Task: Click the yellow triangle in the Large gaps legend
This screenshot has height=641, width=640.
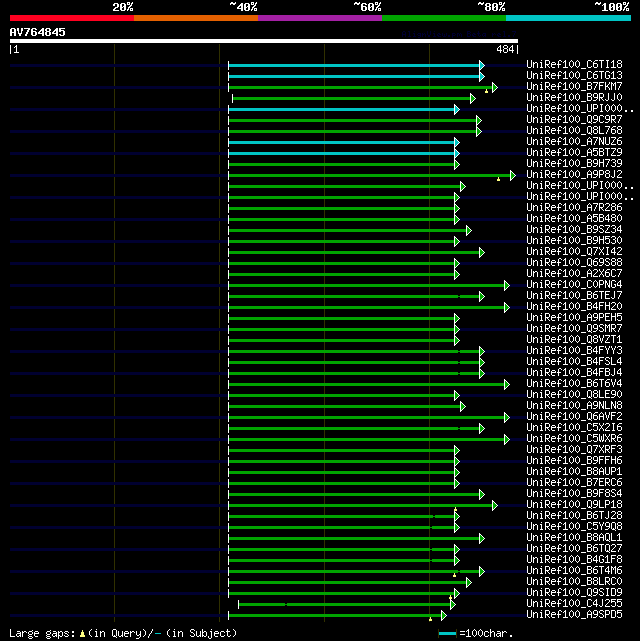Action: pyautogui.click(x=83, y=634)
